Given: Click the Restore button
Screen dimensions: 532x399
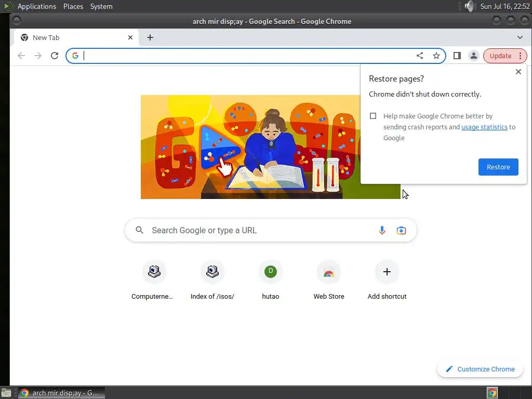Looking at the screenshot, I should [498, 167].
